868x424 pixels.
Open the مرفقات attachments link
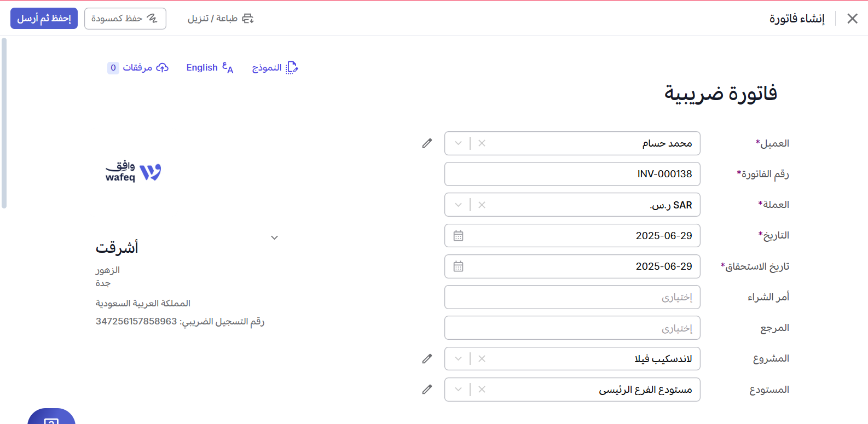[x=138, y=68]
